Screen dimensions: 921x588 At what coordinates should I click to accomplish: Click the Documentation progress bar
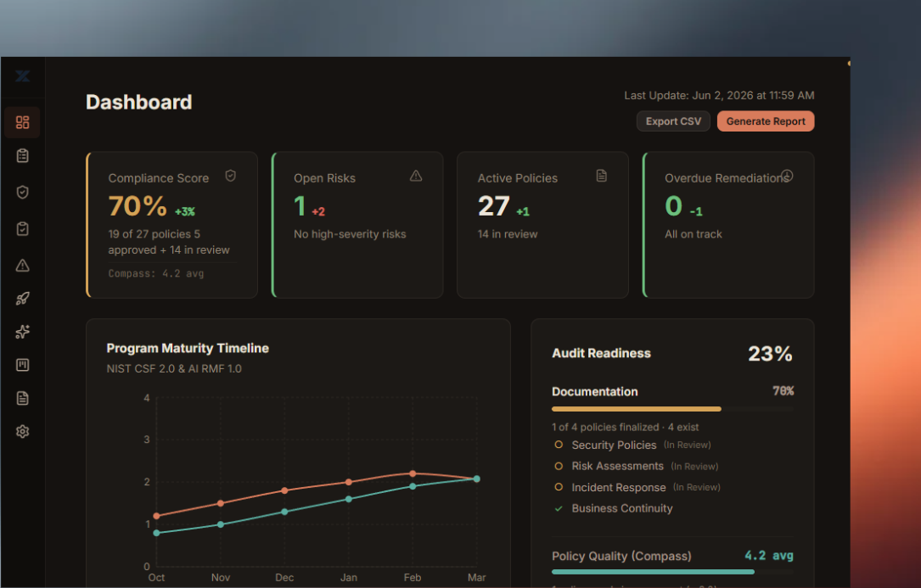(672, 409)
